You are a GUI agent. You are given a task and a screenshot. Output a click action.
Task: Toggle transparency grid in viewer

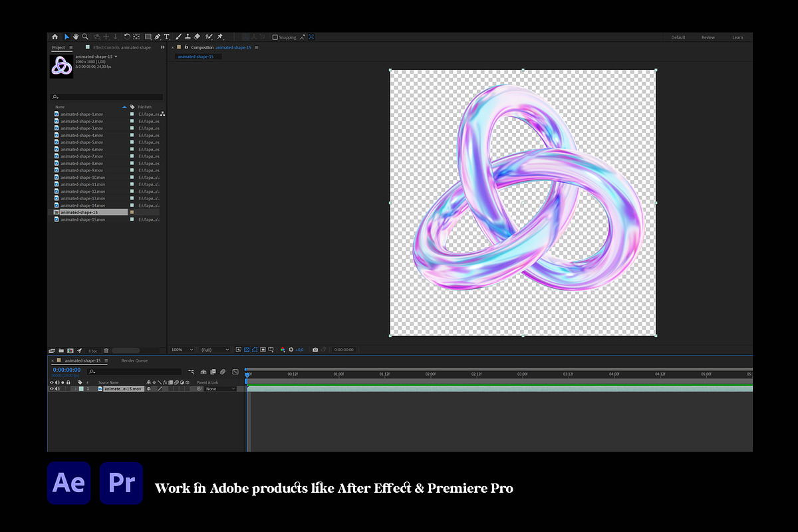point(247,350)
